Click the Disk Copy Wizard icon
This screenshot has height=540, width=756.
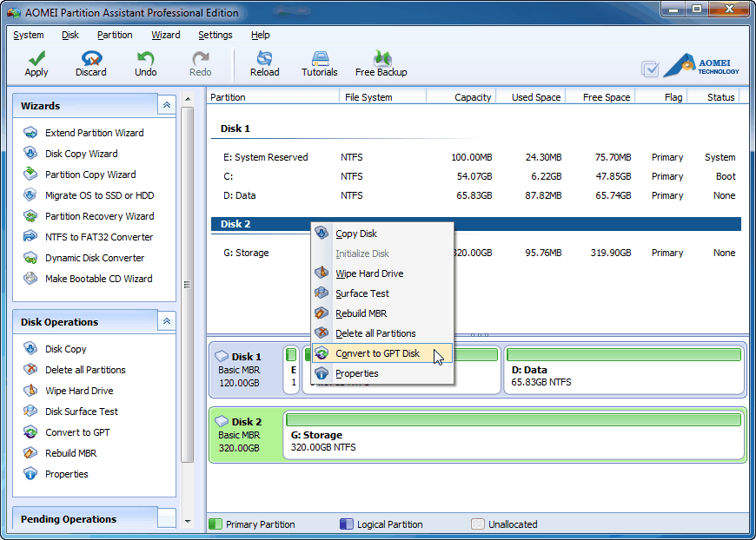click(30, 153)
